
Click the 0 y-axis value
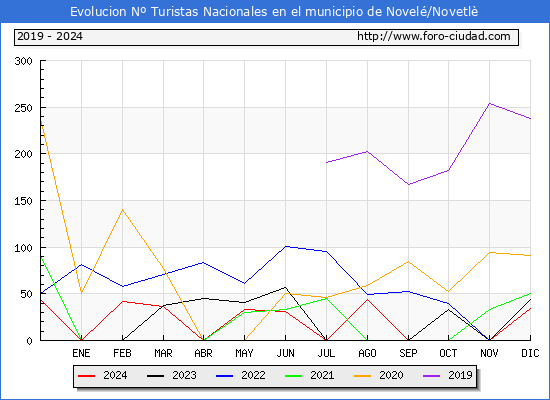tap(29, 341)
